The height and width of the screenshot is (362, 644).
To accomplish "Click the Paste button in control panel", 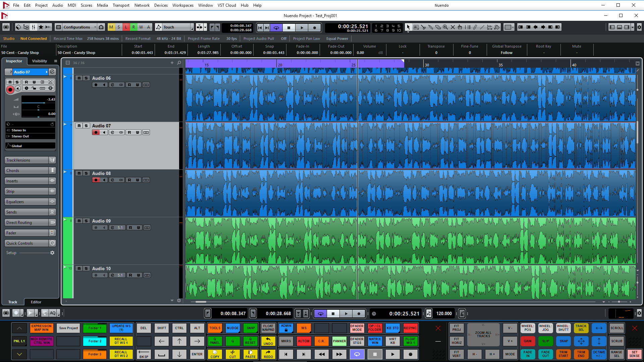I will point(250,354).
